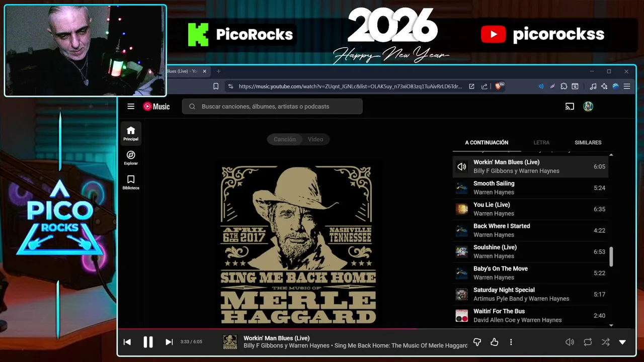Close the Workin' Man Blues browser tab
Viewport: 644px width, 362px height.
click(x=204, y=71)
